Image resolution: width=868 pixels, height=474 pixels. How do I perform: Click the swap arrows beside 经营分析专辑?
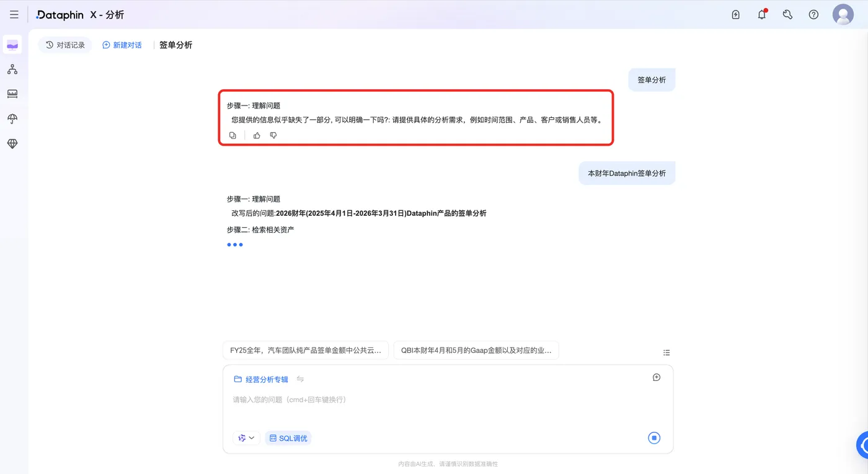[300, 379]
